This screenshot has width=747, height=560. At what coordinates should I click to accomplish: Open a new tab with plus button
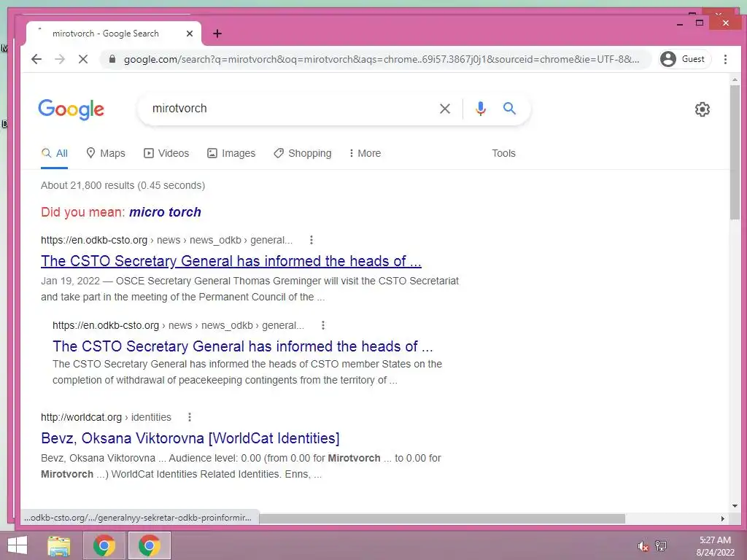(x=217, y=34)
